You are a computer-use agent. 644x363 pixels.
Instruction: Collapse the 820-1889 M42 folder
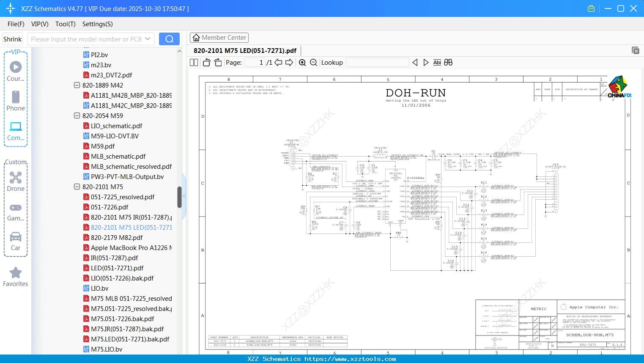[x=77, y=85]
